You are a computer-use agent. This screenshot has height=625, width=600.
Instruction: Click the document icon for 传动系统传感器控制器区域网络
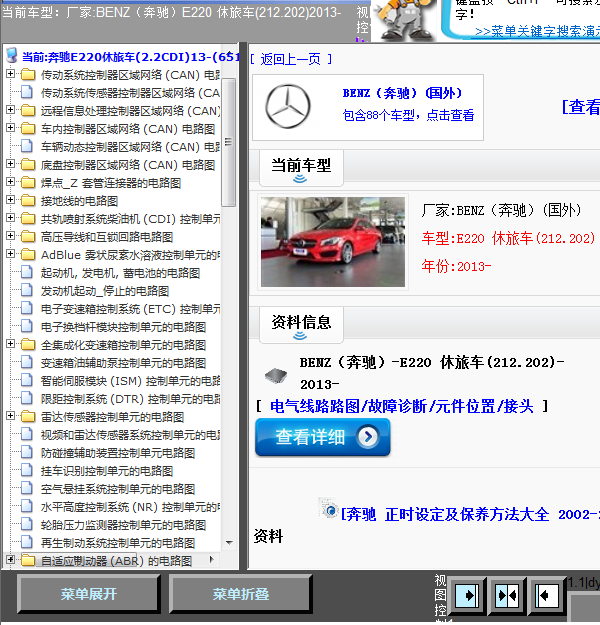pos(27,92)
